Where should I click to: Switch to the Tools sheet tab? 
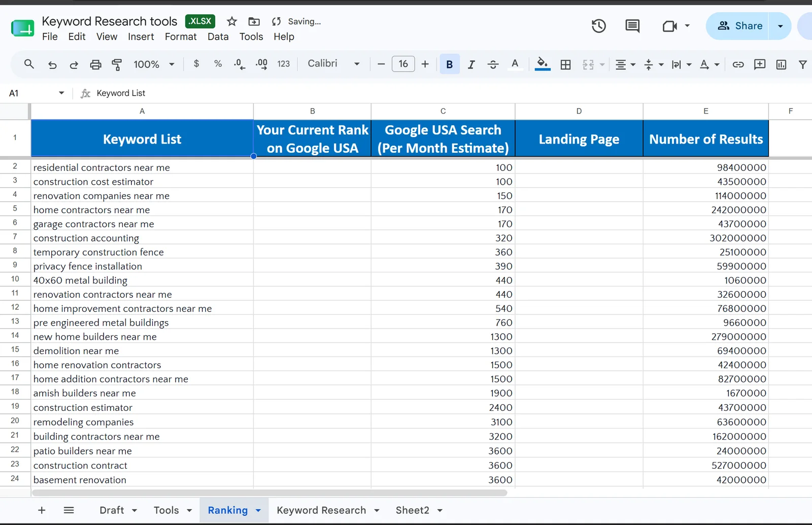166,510
